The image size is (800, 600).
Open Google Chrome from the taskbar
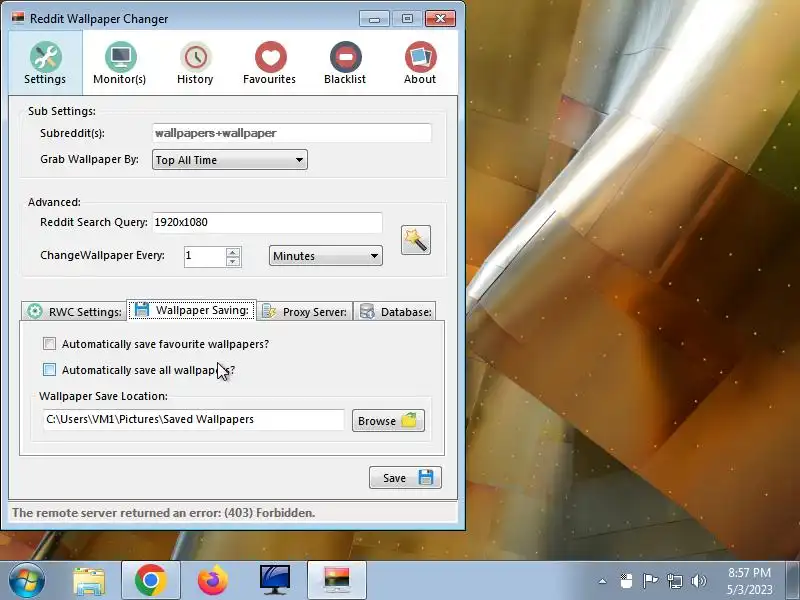[x=151, y=581]
